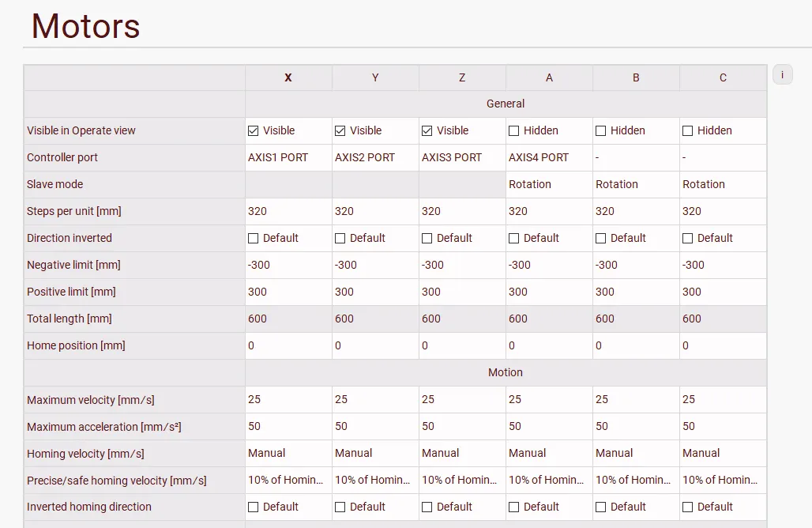Click the General section header

506,104
